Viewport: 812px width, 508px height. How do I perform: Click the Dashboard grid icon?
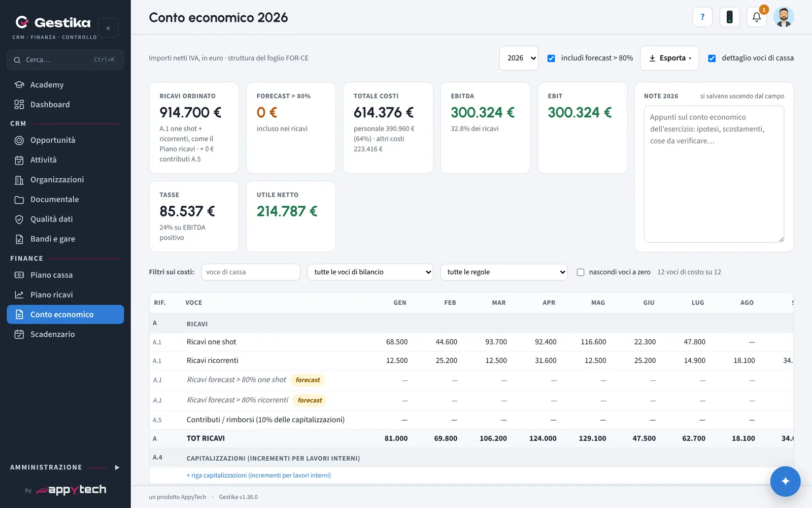coord(19,104)
